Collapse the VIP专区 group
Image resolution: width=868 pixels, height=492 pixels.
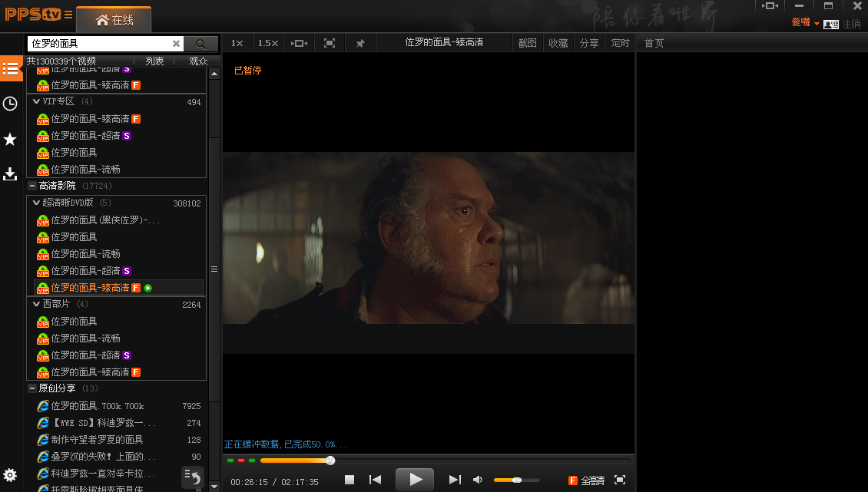click(37, 101)
